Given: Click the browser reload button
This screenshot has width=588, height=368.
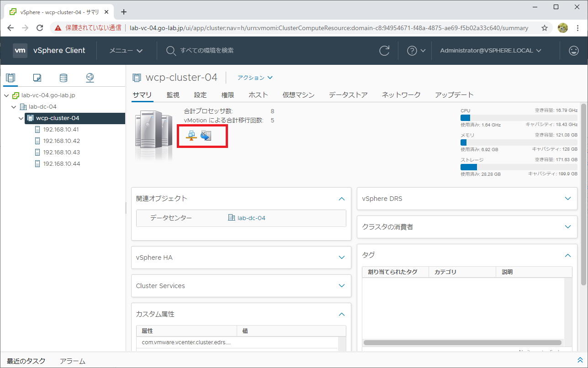Looking at the screenshot, I should click(x=40, y=28).
